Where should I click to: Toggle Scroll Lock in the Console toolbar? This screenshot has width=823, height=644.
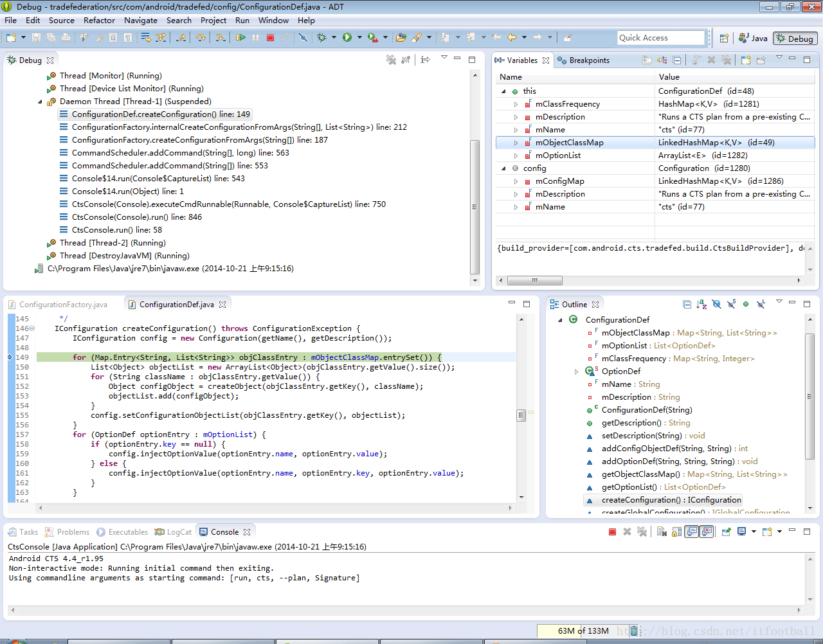point(676,532)
